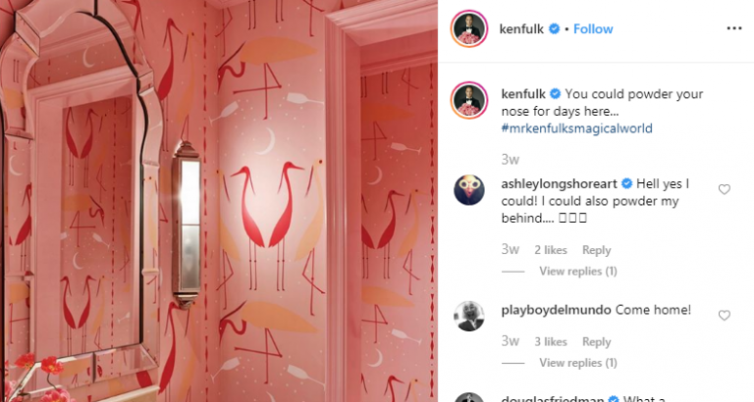This screenshot has height=402, width=754.
Task: Open playboydelmundo avatar
Action: tap(469, 316)
